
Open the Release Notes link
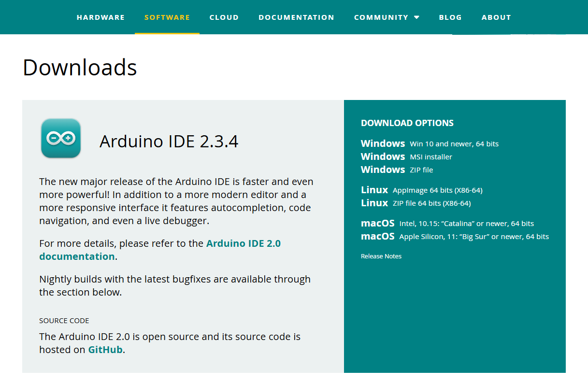click(381, 256)
